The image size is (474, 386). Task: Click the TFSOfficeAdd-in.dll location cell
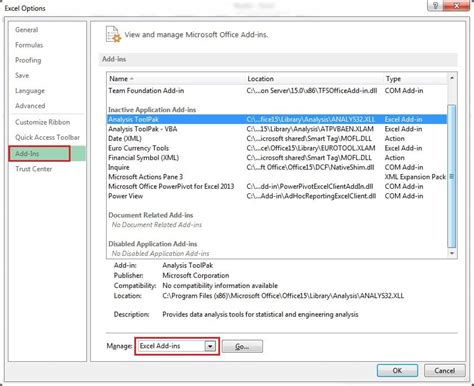point(312,91)
